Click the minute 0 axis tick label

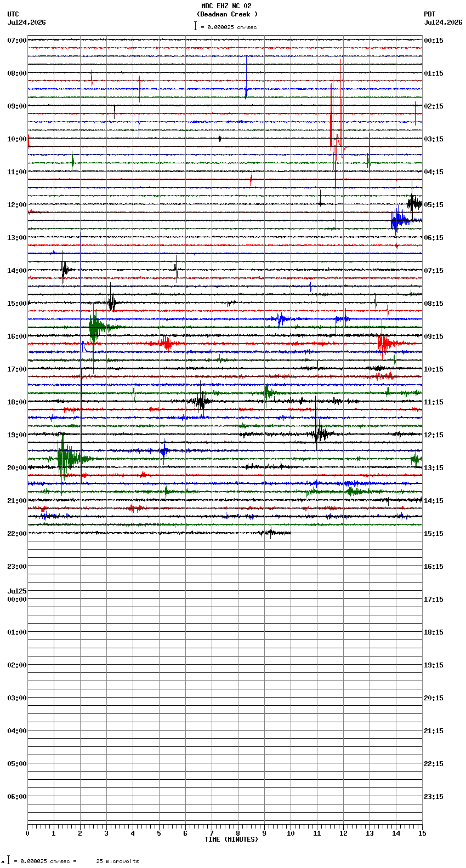pos(27,833)
